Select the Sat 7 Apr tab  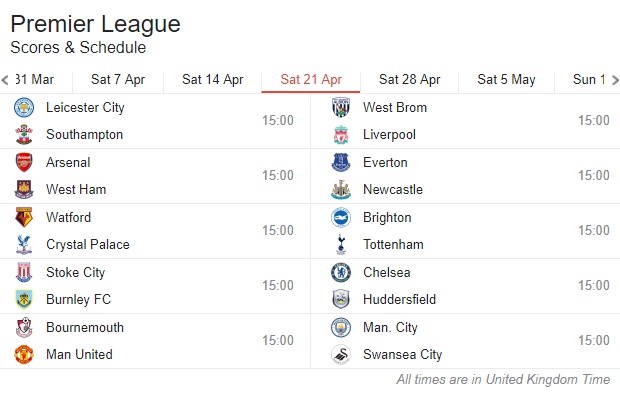pos(118,79)
